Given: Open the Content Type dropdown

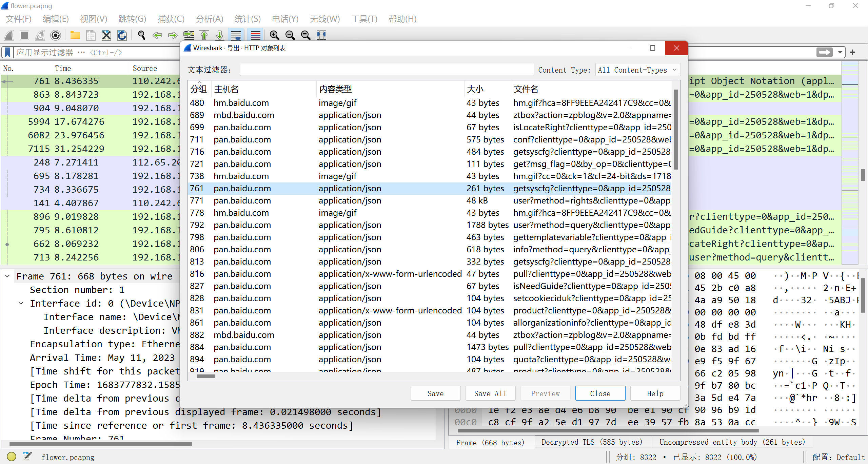Looking at the screenshot, I should coord(637,70).
